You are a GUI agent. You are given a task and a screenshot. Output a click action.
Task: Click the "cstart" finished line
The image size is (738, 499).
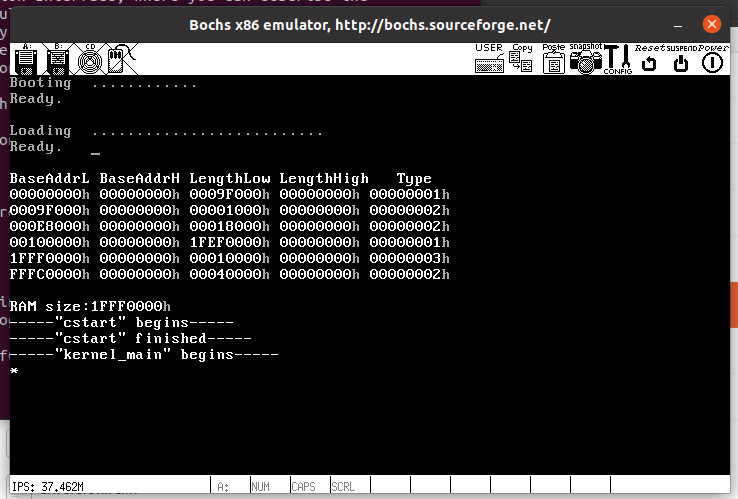[x=130, y=338]
